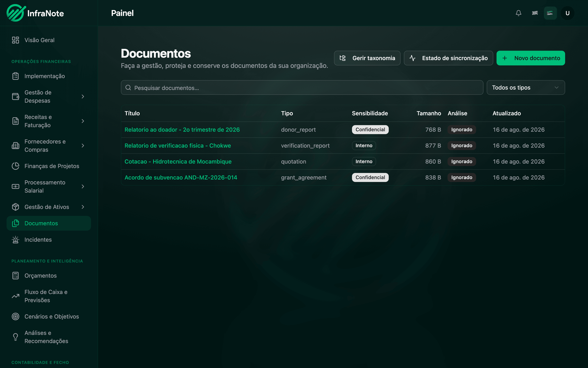Click the Processamento Salarial banknote icon

(x=16, y=186)
